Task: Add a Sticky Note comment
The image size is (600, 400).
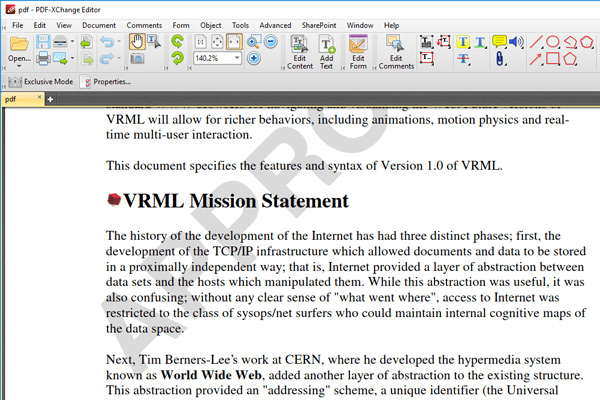Action: (499, 42)
